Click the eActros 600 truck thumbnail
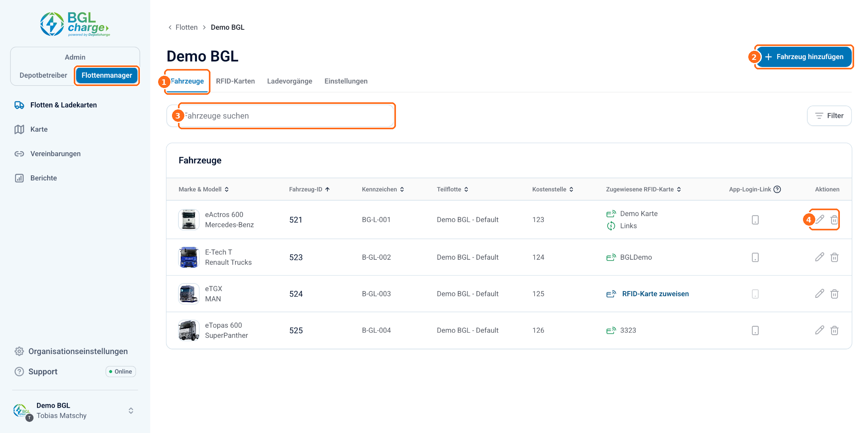Viewport: 868px width, 433px height. pos(189,220)
